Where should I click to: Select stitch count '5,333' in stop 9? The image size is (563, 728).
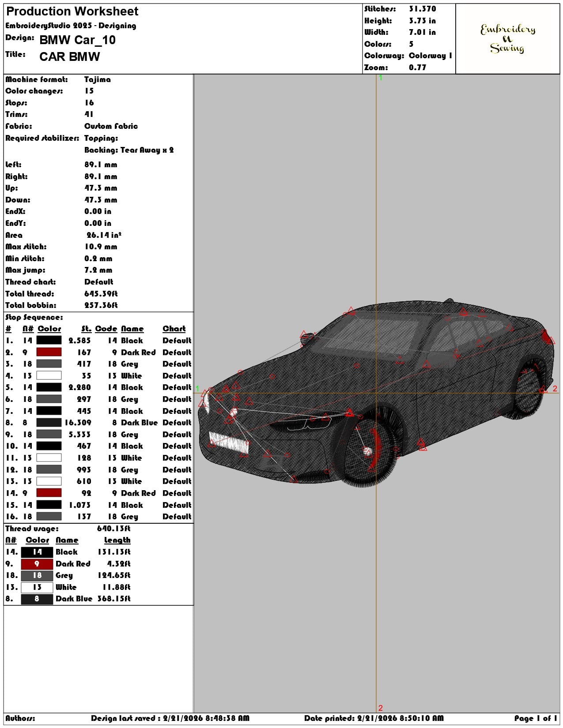pyautogui.click(x=80, y=434)
